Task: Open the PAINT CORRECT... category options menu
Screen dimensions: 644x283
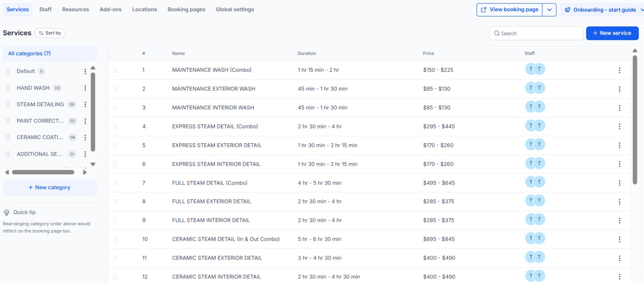Action: pos(85,121)
